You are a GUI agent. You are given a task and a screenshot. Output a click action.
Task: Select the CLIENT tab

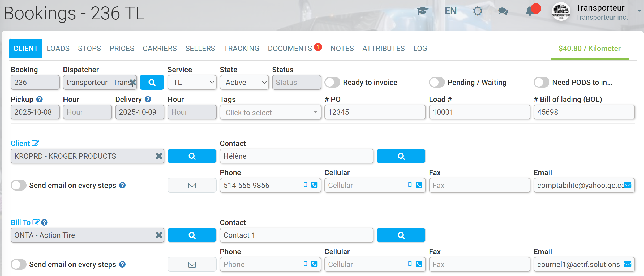tap(26, 48)
